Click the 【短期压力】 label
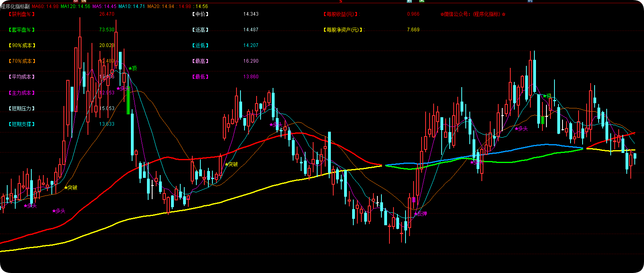The height and width of the screenshot is (273, 644). tap(22, 108)
